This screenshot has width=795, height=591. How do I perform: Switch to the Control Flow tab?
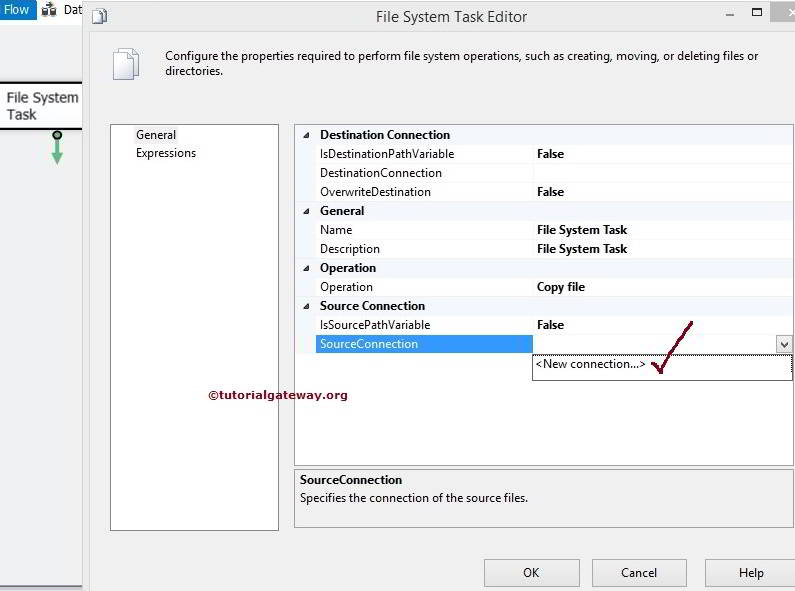tap(18, 10)
